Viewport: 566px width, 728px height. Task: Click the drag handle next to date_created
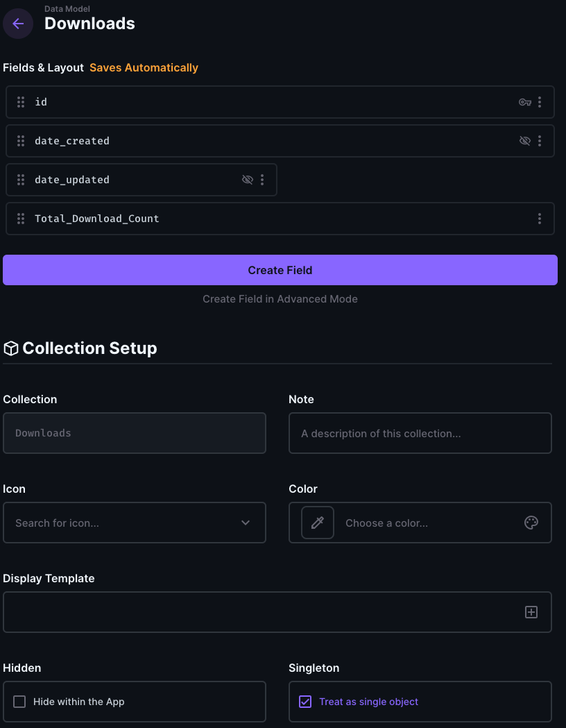pyautogui.click(x=21, y=140)
